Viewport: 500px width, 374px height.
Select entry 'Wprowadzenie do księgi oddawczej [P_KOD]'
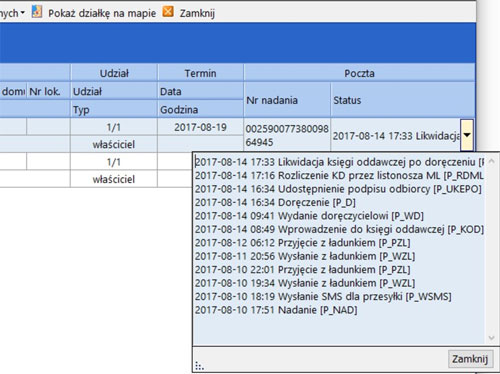pos(339,229)
